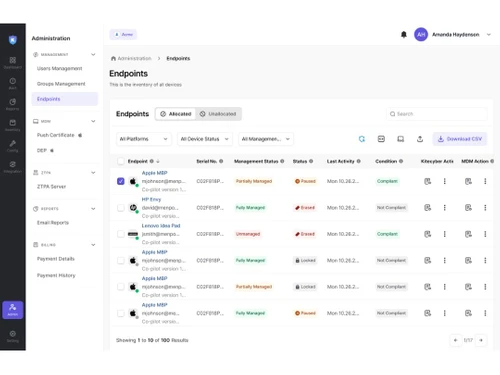Collapse the MDM section chevron
This screenshot has height=375, width=500.
pyautogui.click(x=93, y=121)
